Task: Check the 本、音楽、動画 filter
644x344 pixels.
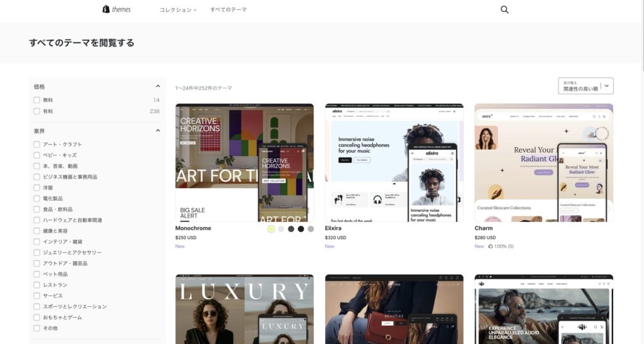Action: [x=36, y=166]
